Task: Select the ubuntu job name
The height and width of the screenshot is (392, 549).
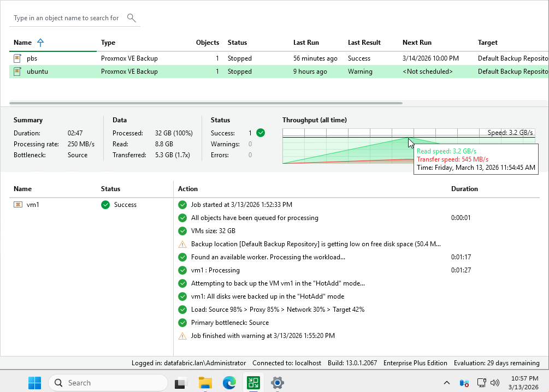Action: coord(37,72)
